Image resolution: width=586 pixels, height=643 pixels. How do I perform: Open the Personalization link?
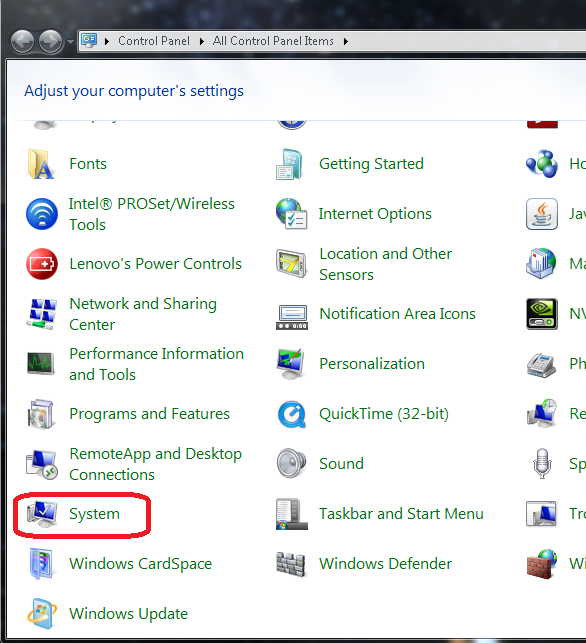[x=372, y=364]
